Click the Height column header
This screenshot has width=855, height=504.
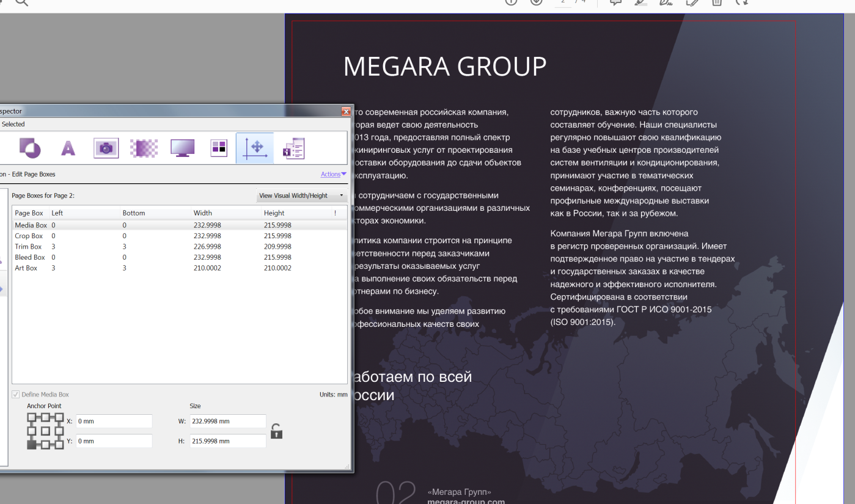point(296,213)
